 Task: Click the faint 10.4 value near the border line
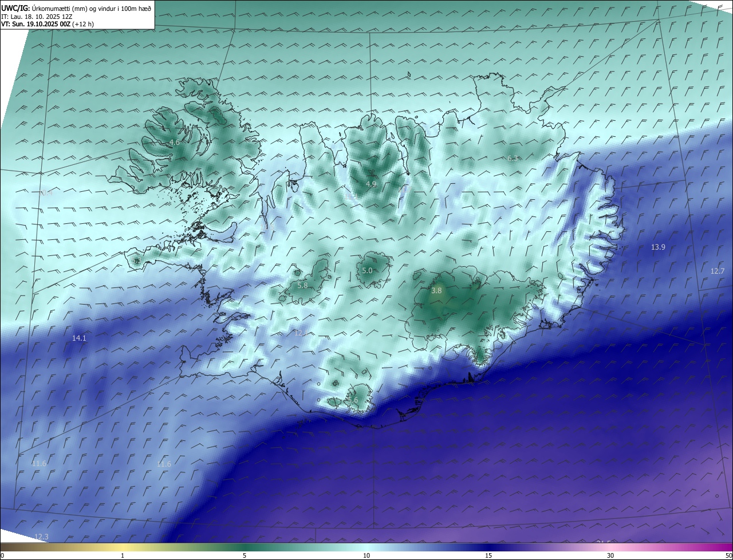click(x=45, y=193)
